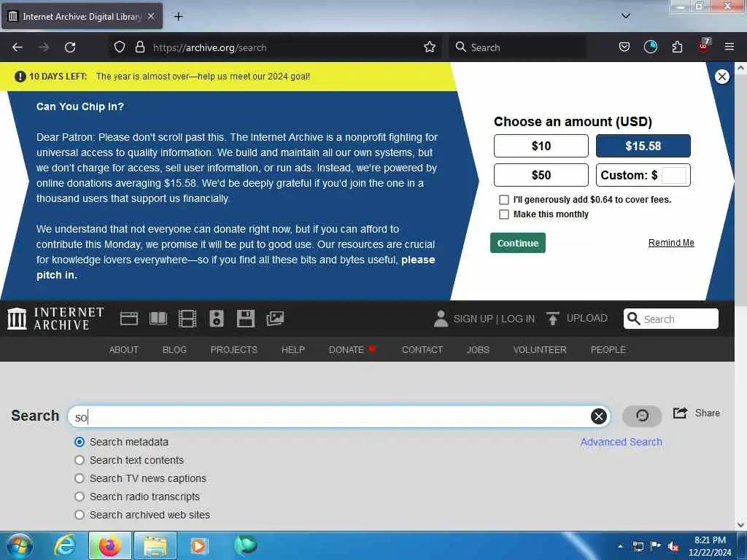This screenshot has width=747, height=560.
Task: Click the main search input containing 'so'
Action: click(339, 416)
